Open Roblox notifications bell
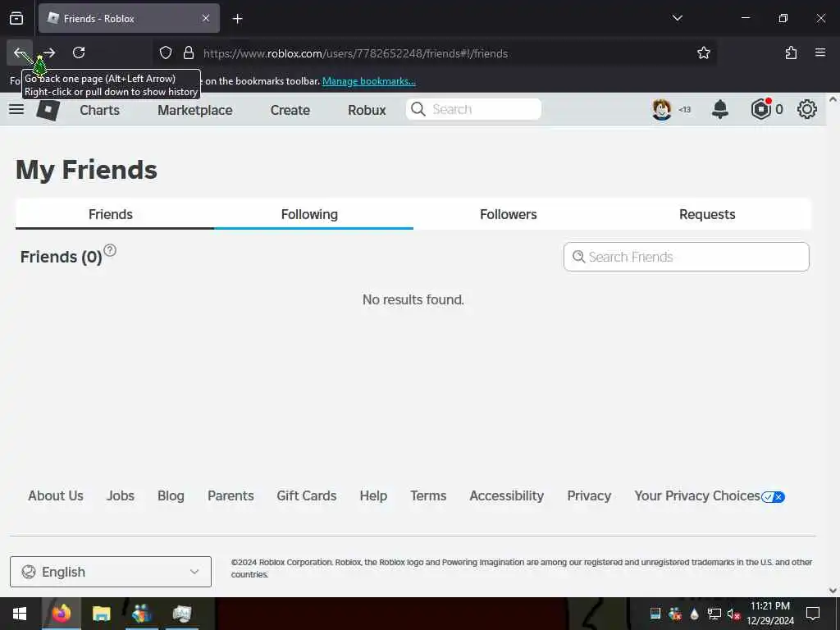 click(720, 110)
